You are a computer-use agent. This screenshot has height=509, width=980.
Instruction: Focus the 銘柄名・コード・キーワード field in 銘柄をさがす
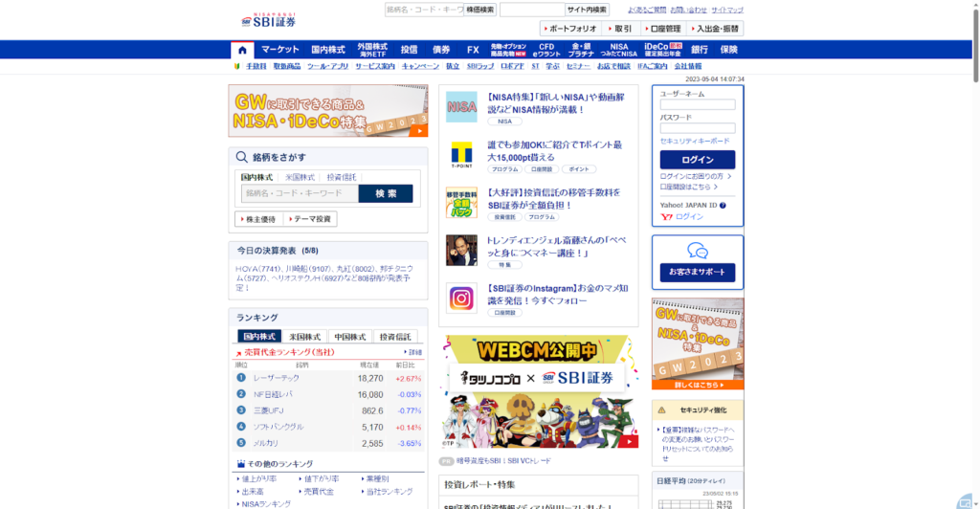coord(300,193)
